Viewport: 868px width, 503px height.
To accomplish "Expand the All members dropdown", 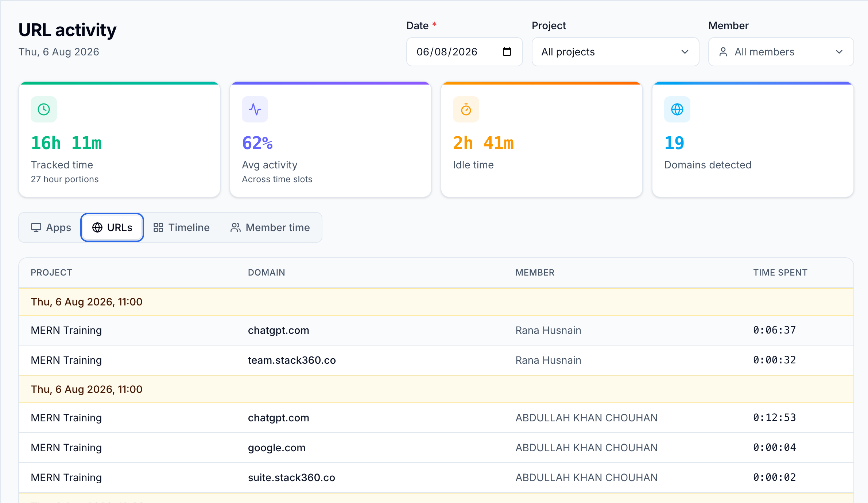I will coord(781,52).
